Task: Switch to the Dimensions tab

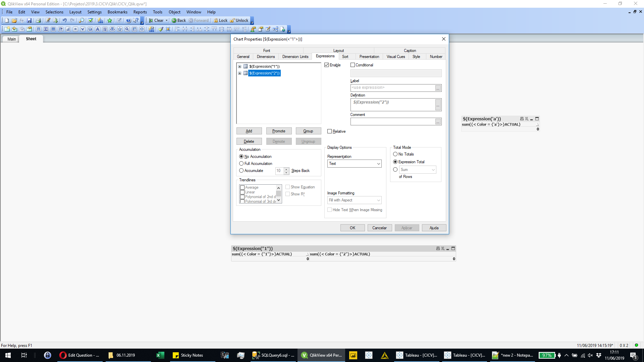Action: pos(266,57)
